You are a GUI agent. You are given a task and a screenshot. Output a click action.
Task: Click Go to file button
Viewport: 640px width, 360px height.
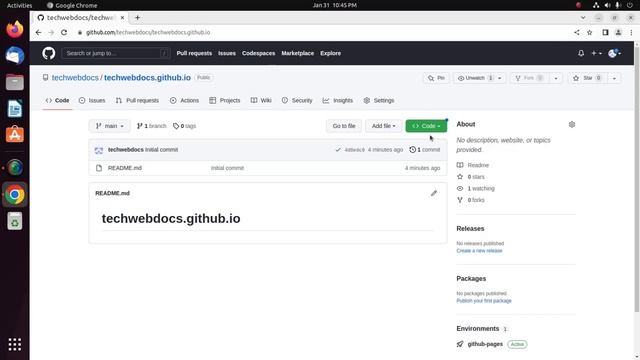(x=344, y=126)
